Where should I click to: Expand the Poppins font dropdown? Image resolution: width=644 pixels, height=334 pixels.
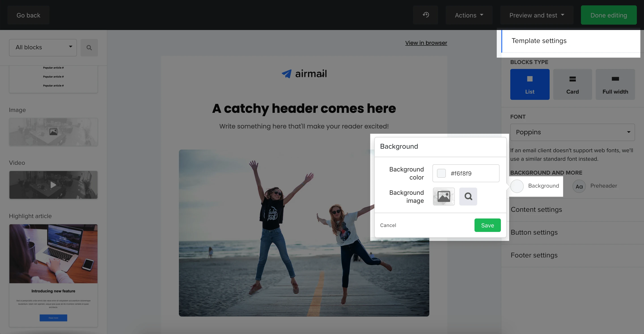[x=572, y=132]
